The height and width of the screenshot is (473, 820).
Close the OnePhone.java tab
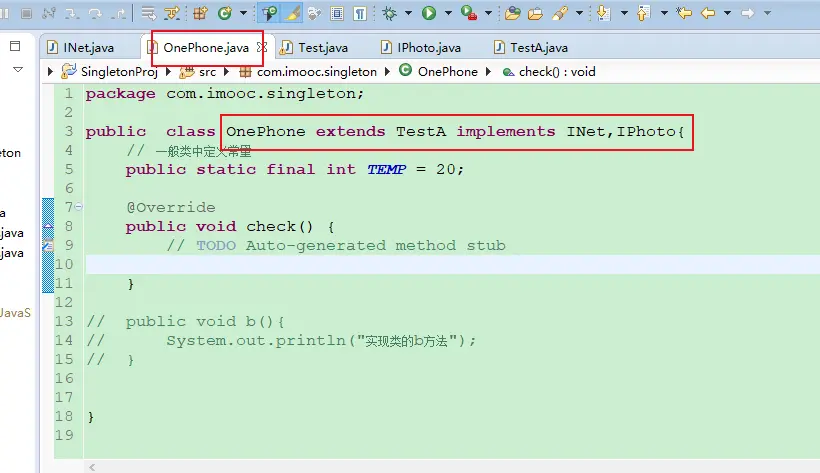(x=262, y=47)
